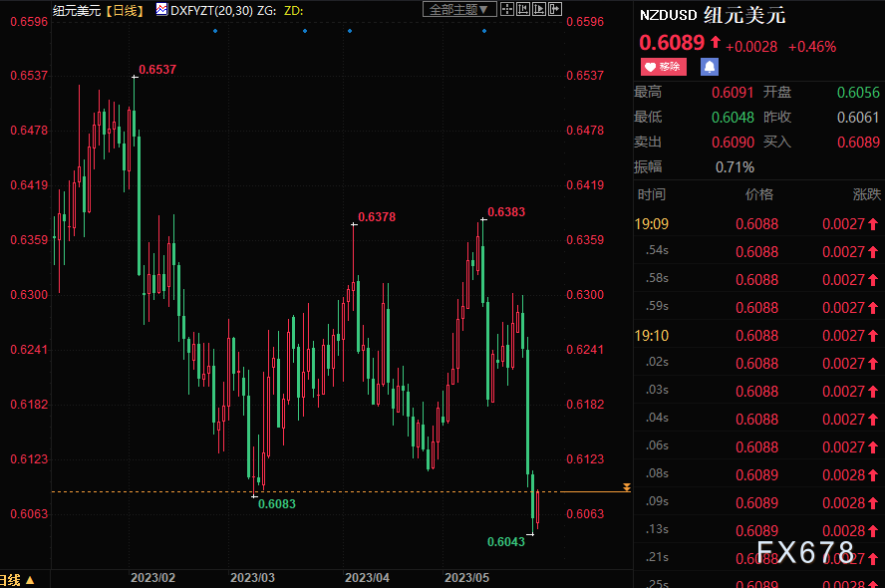
Task: Click the 0.6378 peak price marker
Action: click(377, 216)
